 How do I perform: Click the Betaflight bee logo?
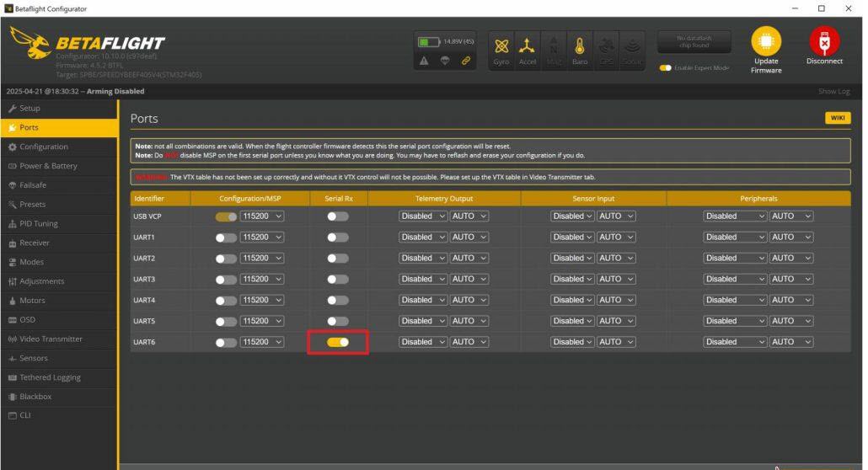point(31,43)
